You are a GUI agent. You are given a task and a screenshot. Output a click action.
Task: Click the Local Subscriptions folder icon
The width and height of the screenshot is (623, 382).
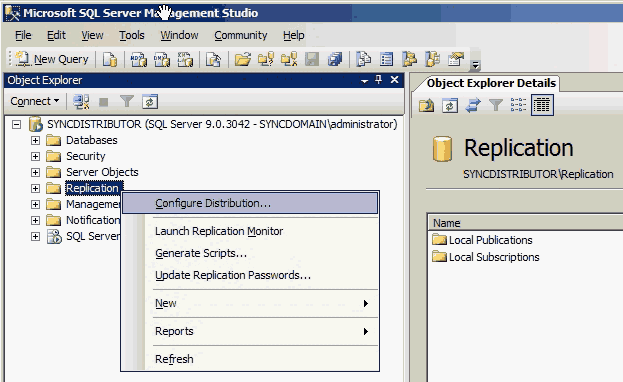439,256
